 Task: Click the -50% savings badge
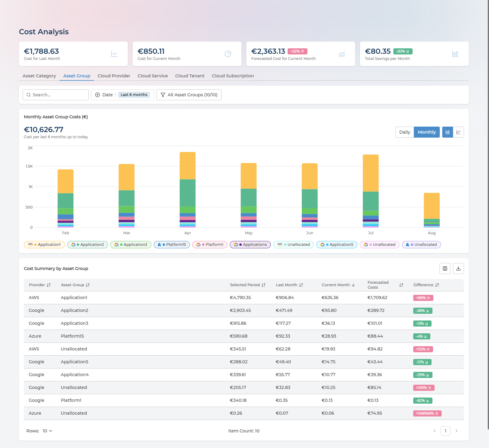[x=403, y=51]
